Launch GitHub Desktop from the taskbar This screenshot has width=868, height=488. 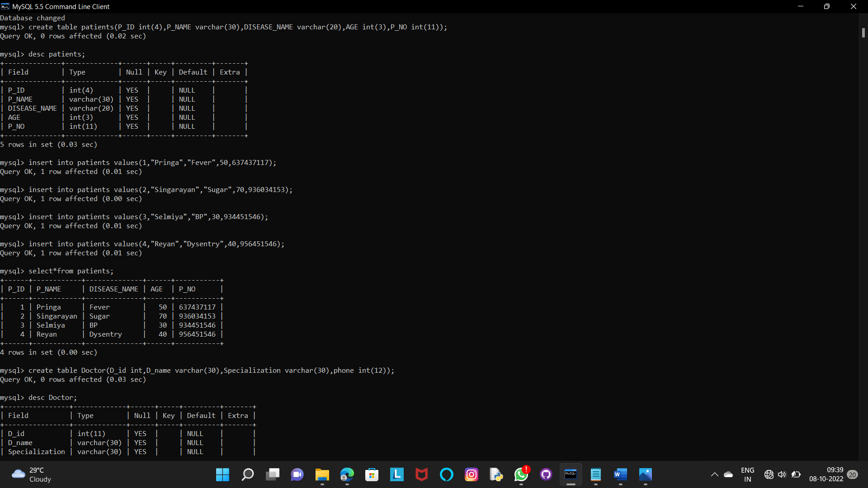(x=546, y=475)
